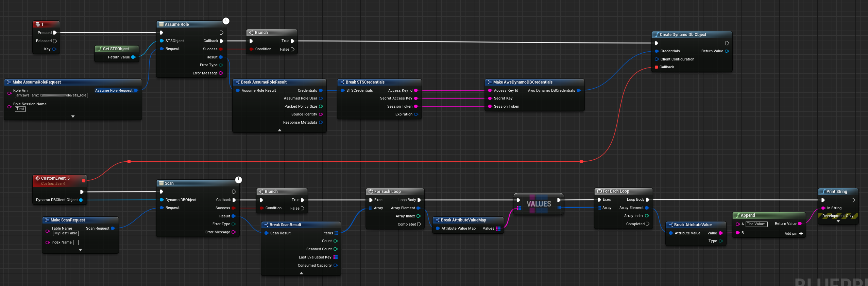Click the Error Type pin on the Scan node

pyautogui.click(x=234, y=224)
